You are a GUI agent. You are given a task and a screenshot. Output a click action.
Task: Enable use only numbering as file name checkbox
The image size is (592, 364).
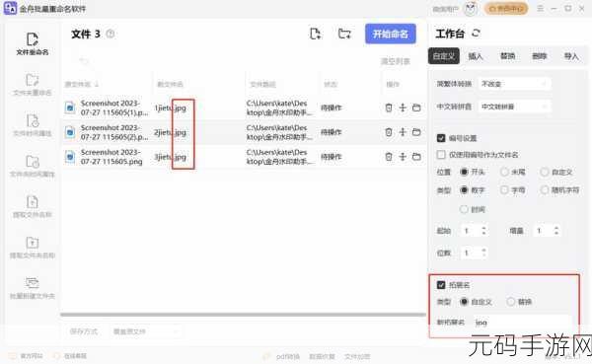click(441, 155)
